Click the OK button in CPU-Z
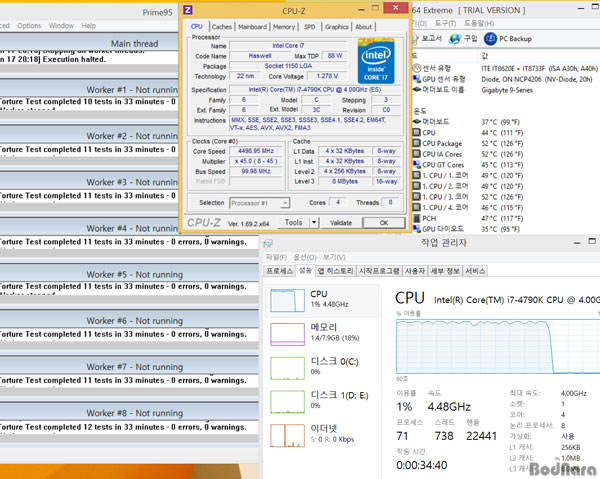Screen dimensions: 600x479 pos(384,223)
